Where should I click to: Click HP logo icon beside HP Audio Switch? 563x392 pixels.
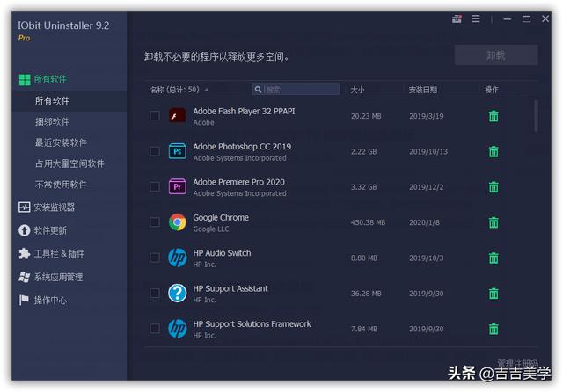(178, 258)
